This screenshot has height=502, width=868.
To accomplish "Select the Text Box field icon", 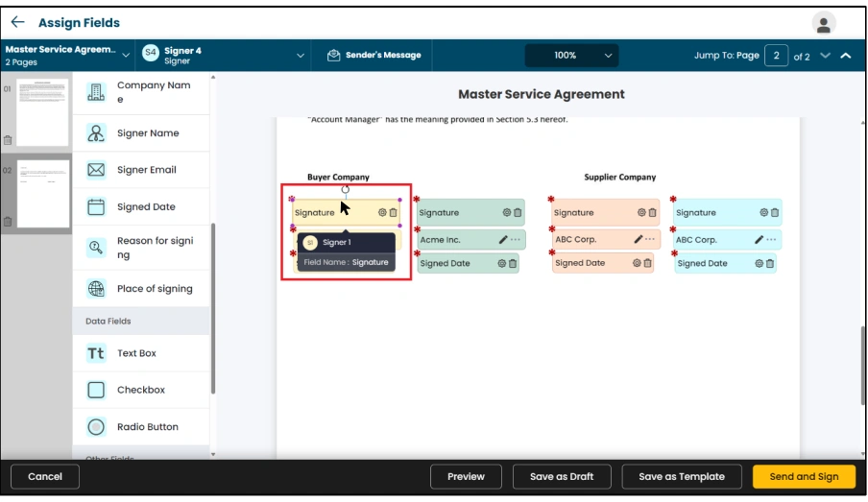I will pyautogui.click(x=96, y=353).
